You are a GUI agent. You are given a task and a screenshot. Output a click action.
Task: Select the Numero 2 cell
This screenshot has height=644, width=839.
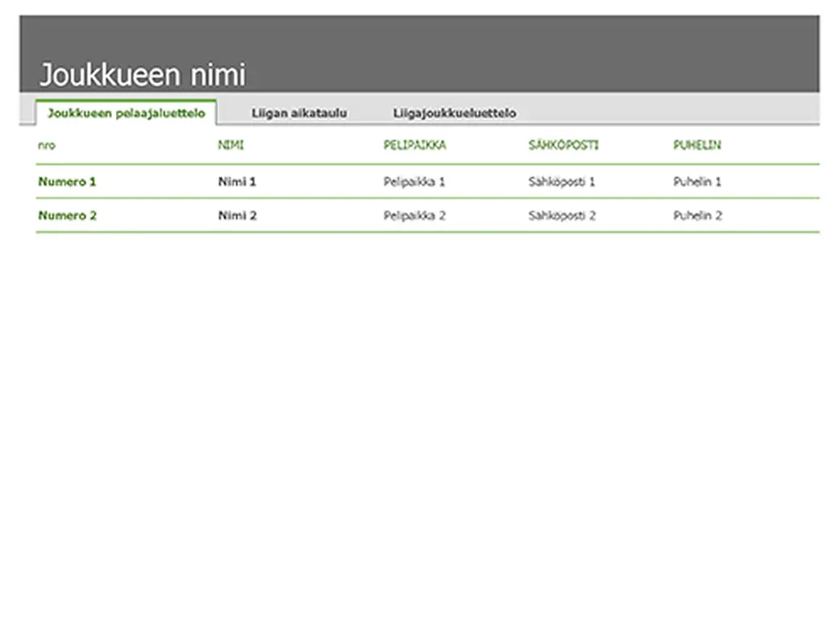68,216
